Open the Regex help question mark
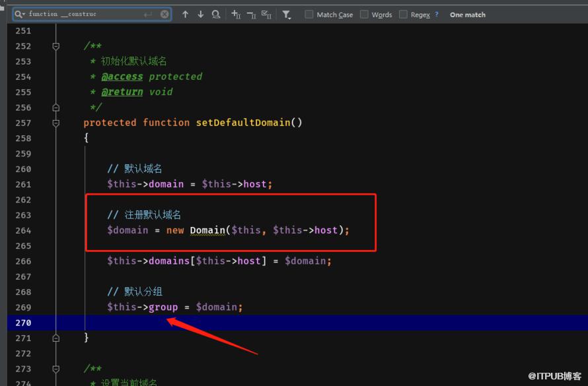Screen dimensions: 588x386 [x=437, y=15]
